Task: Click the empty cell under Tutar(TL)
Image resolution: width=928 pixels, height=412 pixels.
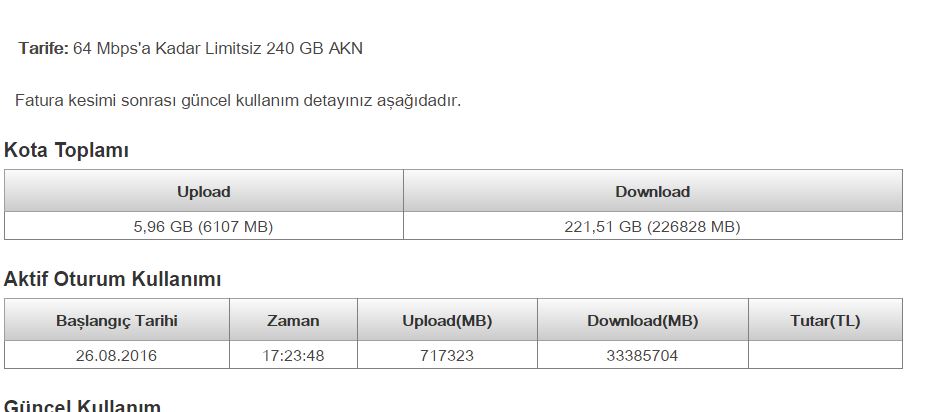Action: pos(824,356)
